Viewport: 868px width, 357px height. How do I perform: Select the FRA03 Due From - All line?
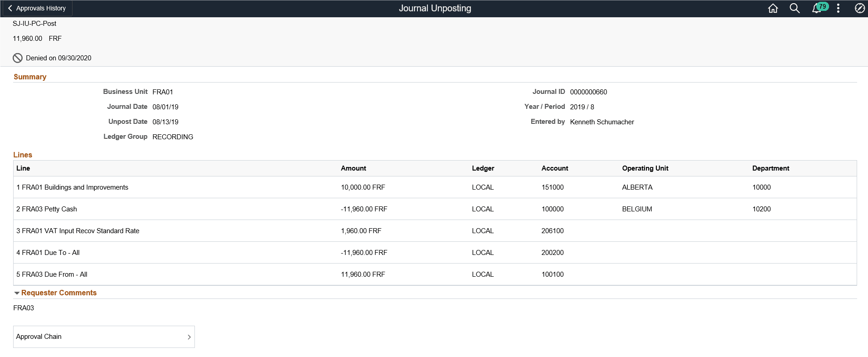[x=435, y=274]
